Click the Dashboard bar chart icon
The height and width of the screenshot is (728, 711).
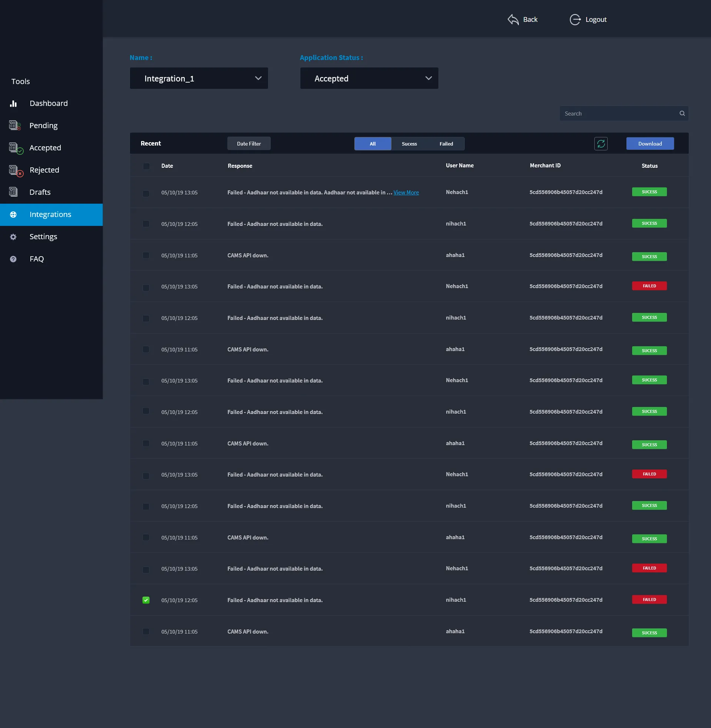click(13, 103)
